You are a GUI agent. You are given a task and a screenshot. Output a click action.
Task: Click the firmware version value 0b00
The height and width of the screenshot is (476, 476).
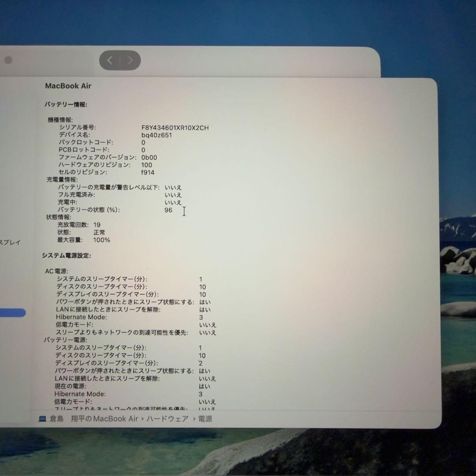[x=149, y=157]
